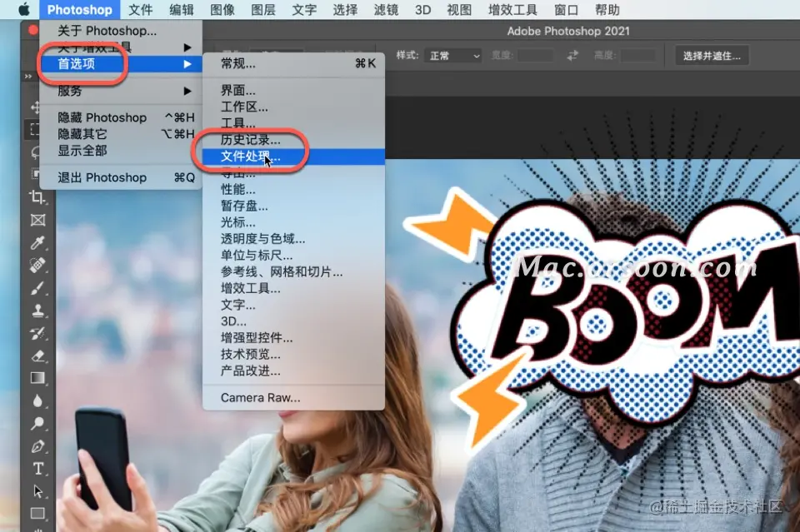This screenshot has width=800, height=532.
Task: Open the 窗口 menu
Action: (x=567, y=10)
